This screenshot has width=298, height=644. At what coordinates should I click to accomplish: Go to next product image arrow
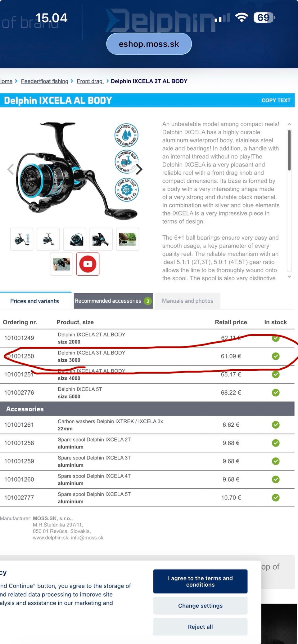[139, 169]
